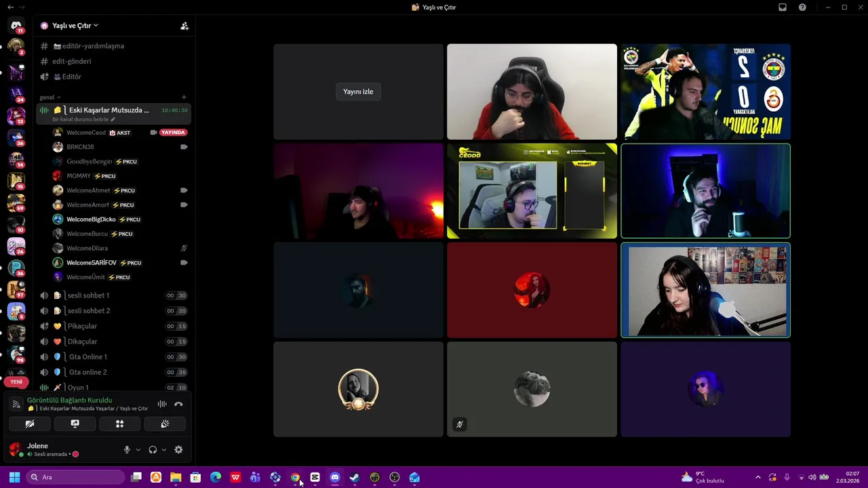868x488 pixels.
Task: Focus the video tile with movie poster wall
Action: click(706, 290)
